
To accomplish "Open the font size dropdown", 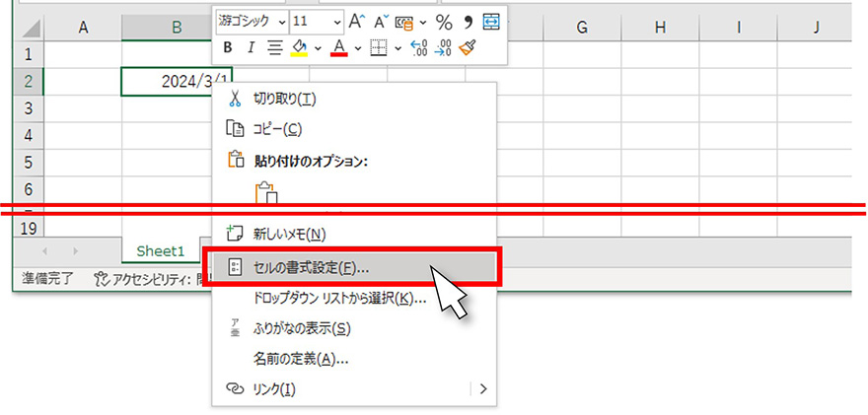I will (x=337, y=21).
